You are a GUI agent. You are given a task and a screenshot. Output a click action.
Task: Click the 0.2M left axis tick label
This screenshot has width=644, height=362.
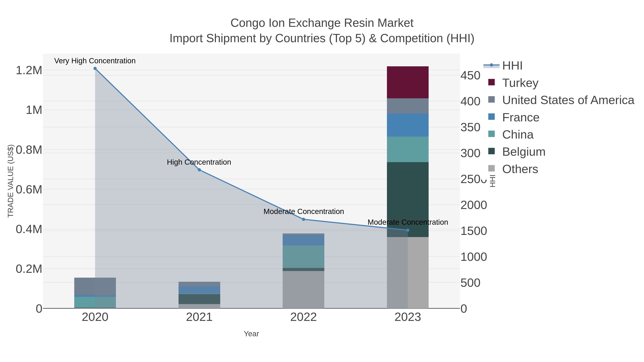click(x=29, y=269)
